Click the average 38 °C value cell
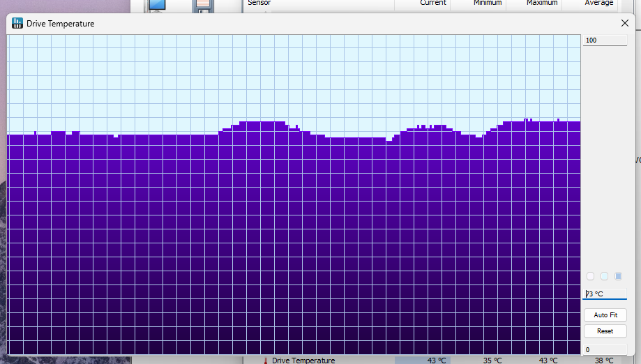The width and height of the screenshot is (641, 364). (590, 361)
